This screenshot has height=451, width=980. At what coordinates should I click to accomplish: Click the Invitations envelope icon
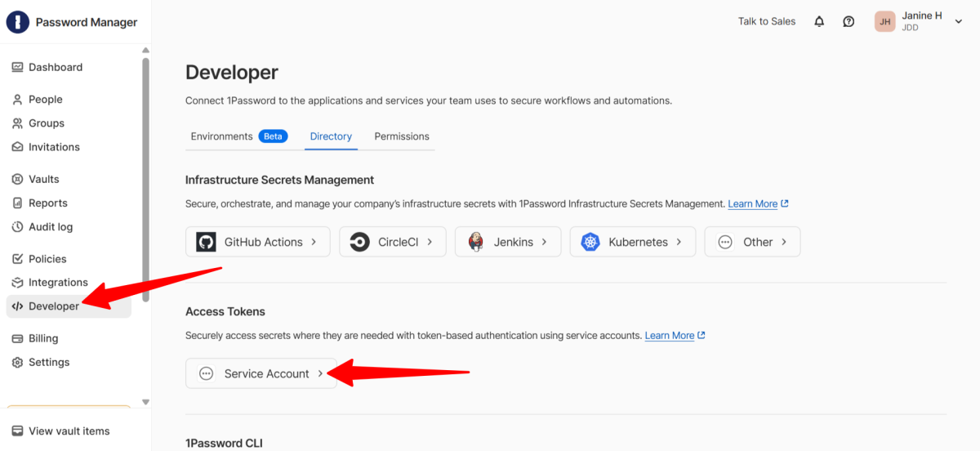(x=17, y=147)
